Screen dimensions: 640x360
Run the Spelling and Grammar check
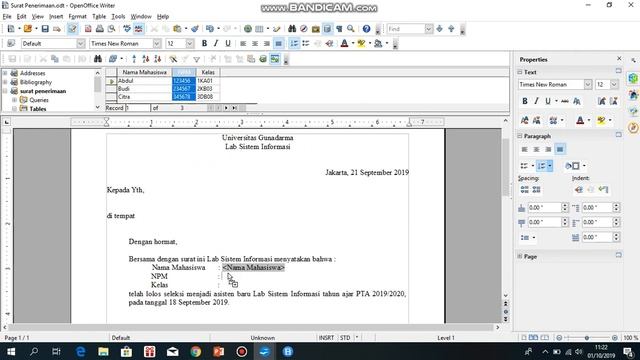click(x=127, y=29)
